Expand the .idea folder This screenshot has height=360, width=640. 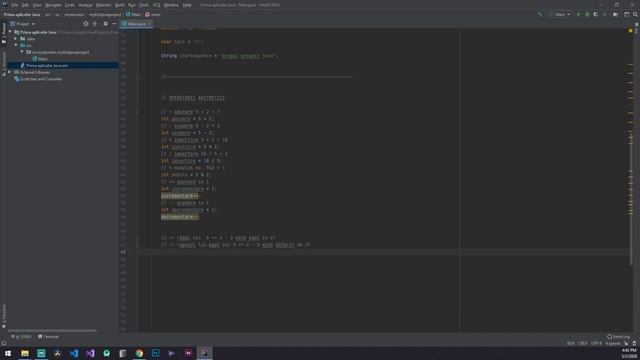pos(16,39)
